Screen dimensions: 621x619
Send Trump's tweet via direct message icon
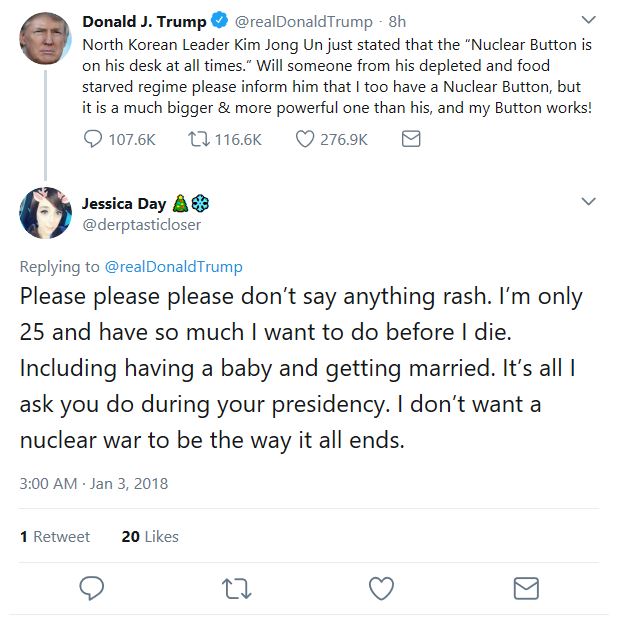[x=410, y=140]
